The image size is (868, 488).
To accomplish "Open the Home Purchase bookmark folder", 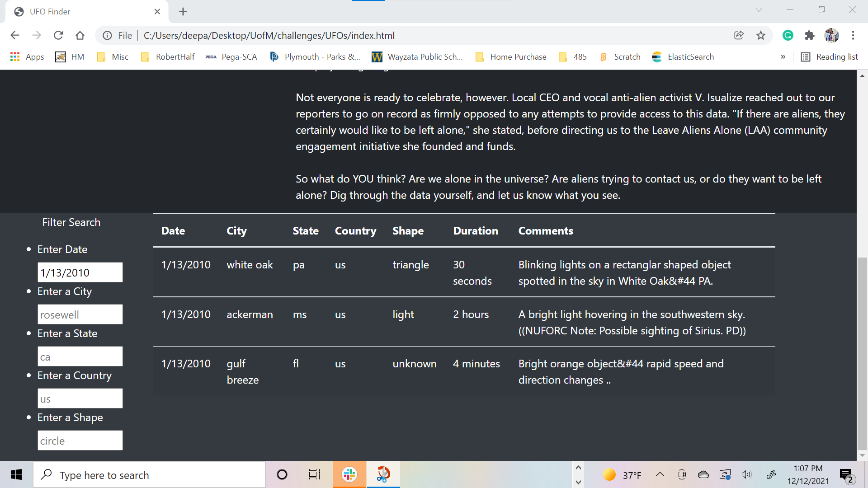I will coord(511,57).
